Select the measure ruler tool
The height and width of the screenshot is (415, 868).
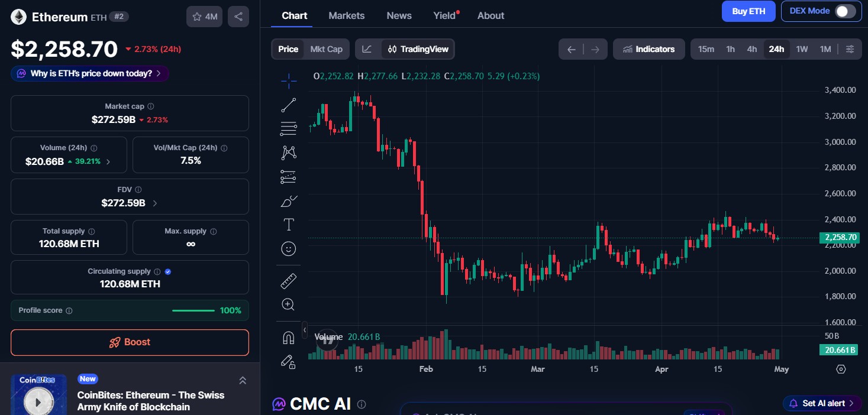[288, 280]
